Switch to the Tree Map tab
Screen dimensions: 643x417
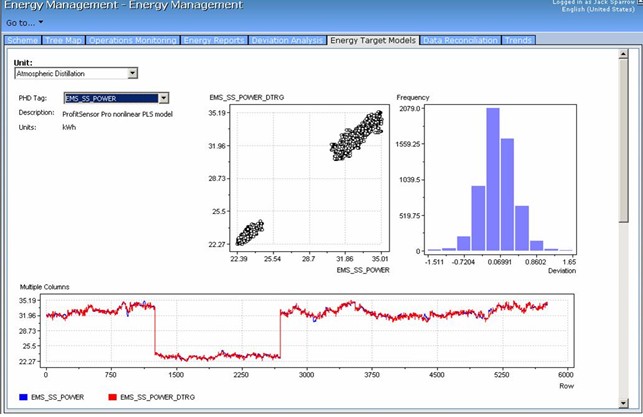[63, 40]
